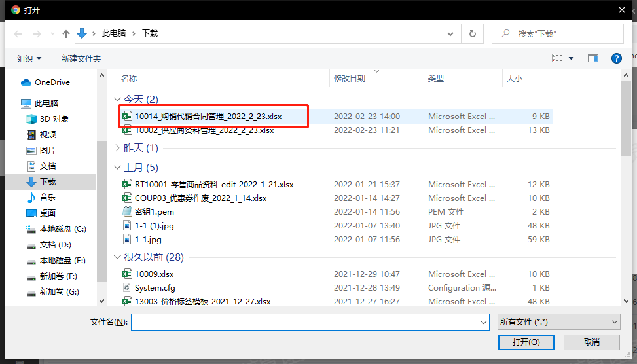Click the 搜索"下载" search box
This screenshot has height=364, width=637.
coord(558,34)
